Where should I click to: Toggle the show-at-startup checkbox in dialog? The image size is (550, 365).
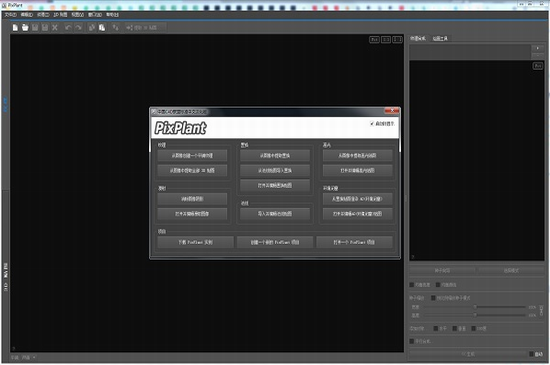pos(372,123)
